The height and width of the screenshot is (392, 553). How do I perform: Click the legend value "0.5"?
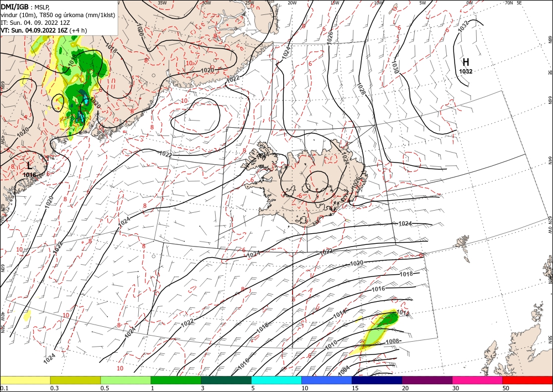[105, 388]
